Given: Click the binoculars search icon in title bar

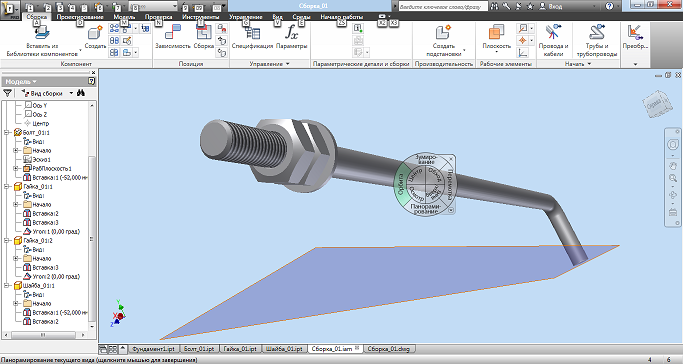Looking at the screenshot, I should 494,6.
